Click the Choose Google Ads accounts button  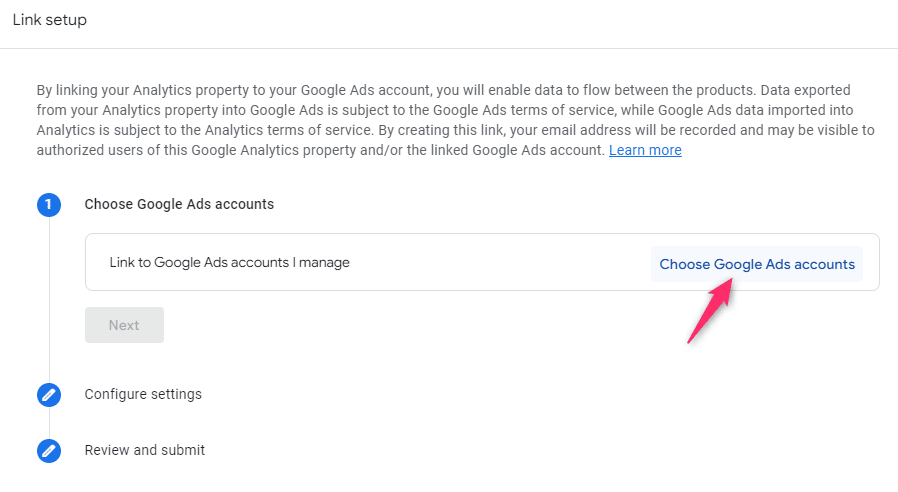point(757,264)
